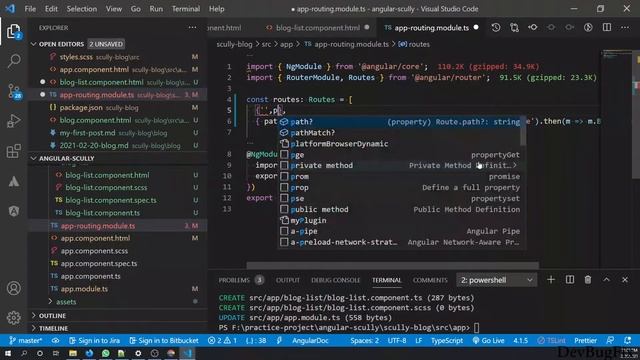The image size is (640, 360).
Task: Click Sign in to Bitbucket
Action: (x=164, y=340)
